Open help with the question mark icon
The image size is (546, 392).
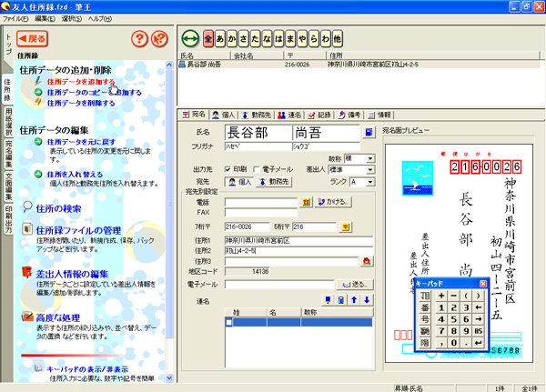[x=139, y=39]
